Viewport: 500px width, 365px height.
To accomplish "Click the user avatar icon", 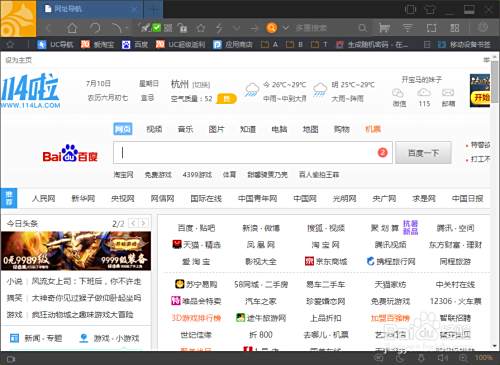I will (483, 27).
